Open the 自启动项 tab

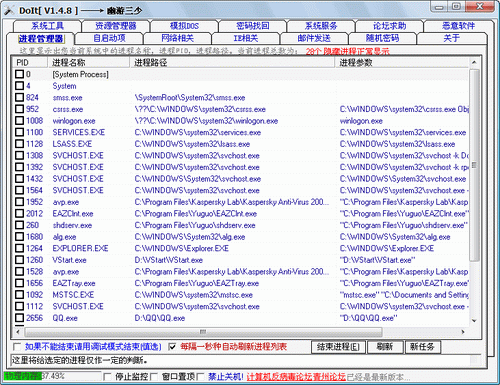coord(109,38)
